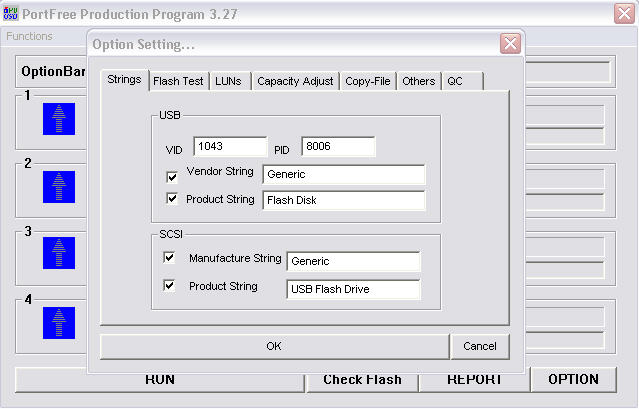The image size is (639, 409).
Task: Click the blue arrow icon for port 3
Action: tap(59, 253)
